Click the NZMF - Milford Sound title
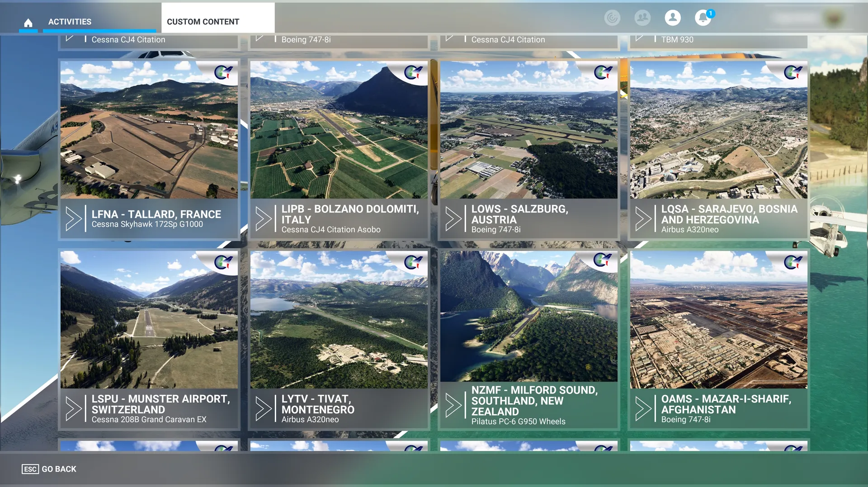Viewport: 868px width, 487px height. 535,401
